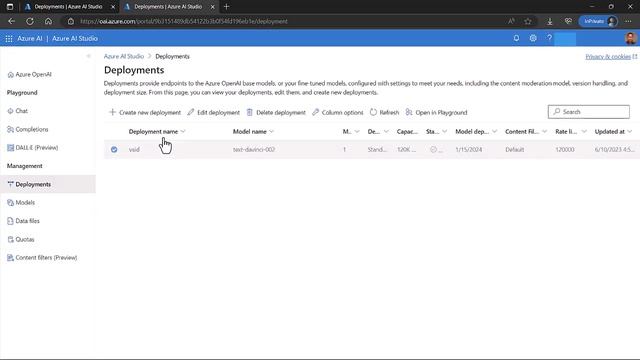This screenshot has height=360, width=640.
Task: Open the Quotas page
Action: pyautogui.click(x=21, y=239)
